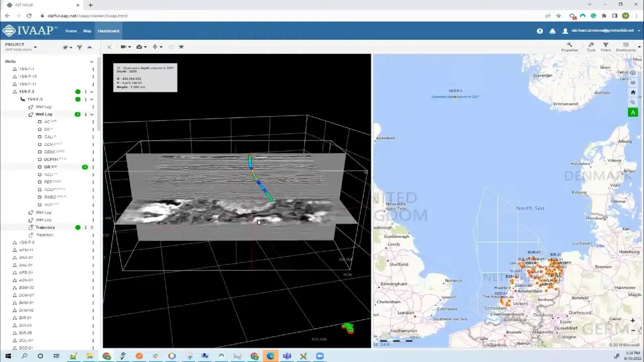
Task: Select well BGM-02 in tree
Action: click(27, 288)
